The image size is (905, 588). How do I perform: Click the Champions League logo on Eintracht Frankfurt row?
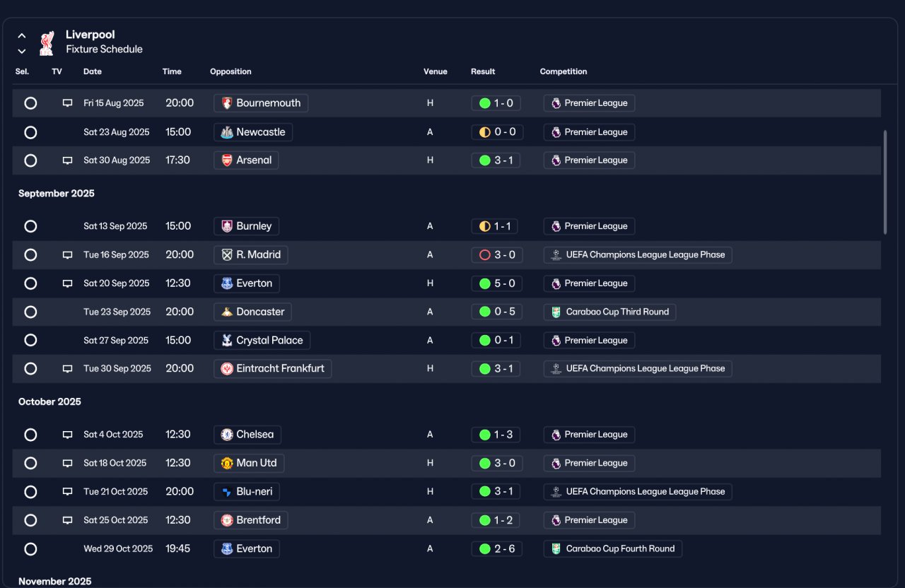pyautogui.click(x=556, y=369)
